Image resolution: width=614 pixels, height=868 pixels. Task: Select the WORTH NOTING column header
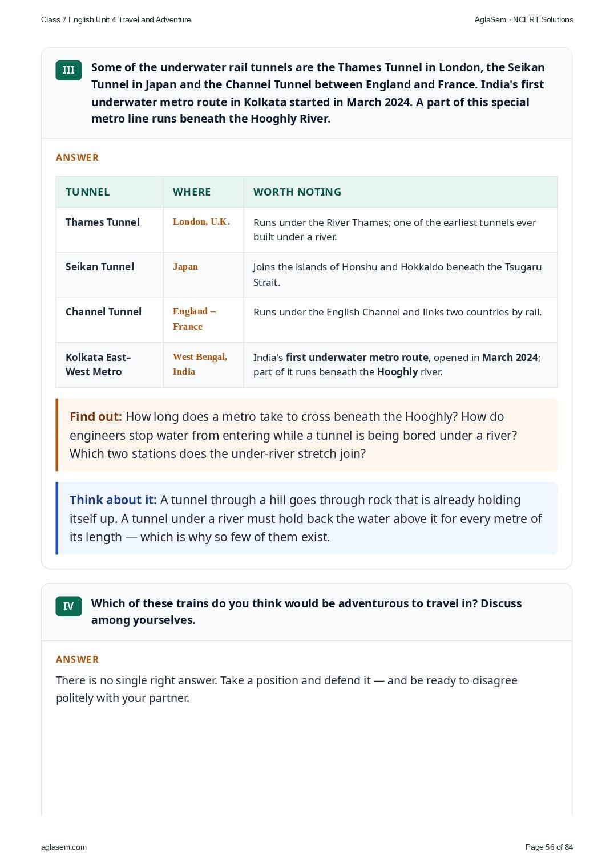[x=297, y=192]
